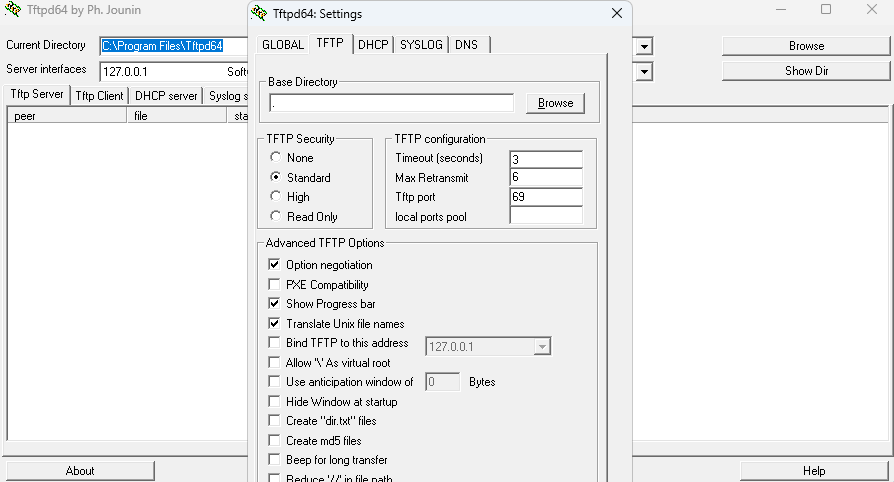Open the bind address 127.0.0.1 dropdown
894x482 pixels.
pos(542,346)
